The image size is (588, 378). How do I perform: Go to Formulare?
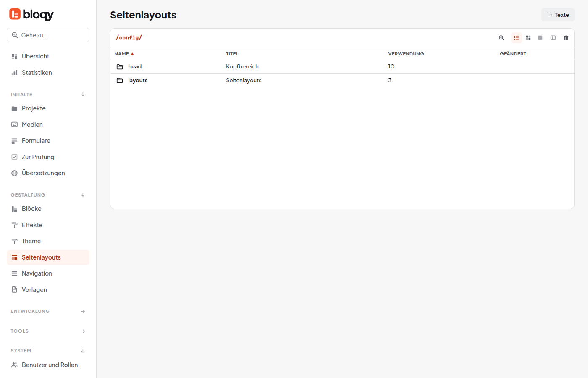(x=48, y=141)
